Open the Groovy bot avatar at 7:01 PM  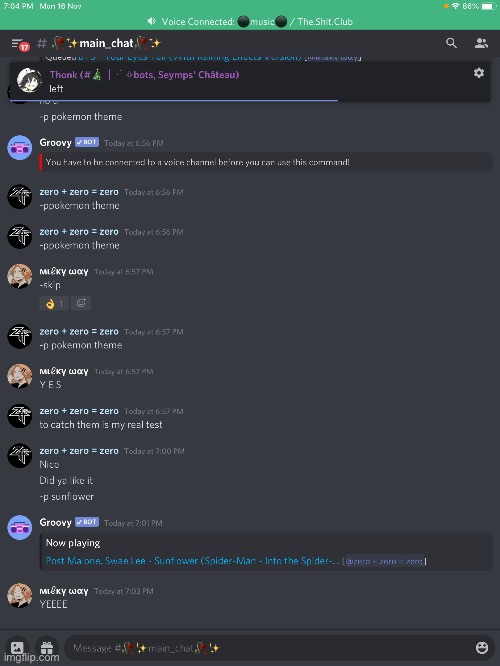(20, 527)
